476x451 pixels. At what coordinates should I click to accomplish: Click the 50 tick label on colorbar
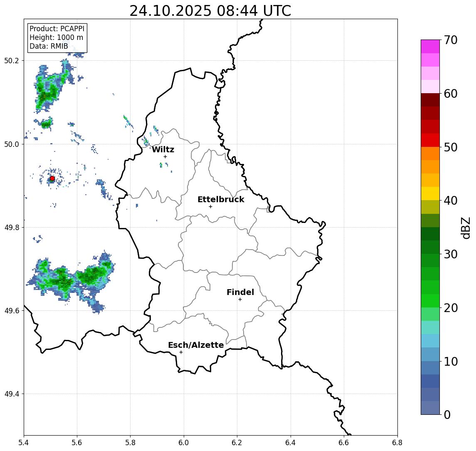pyautogui.click(x=451, y=147)
